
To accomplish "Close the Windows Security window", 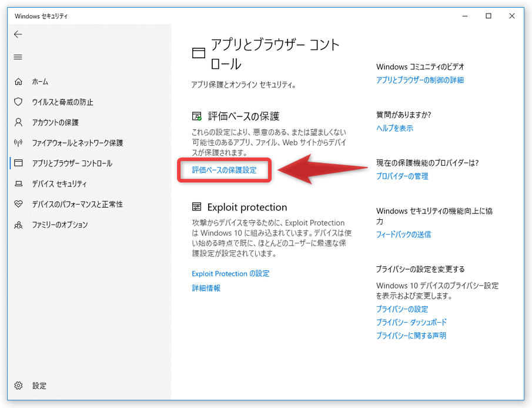I will (x=511, y=16).
